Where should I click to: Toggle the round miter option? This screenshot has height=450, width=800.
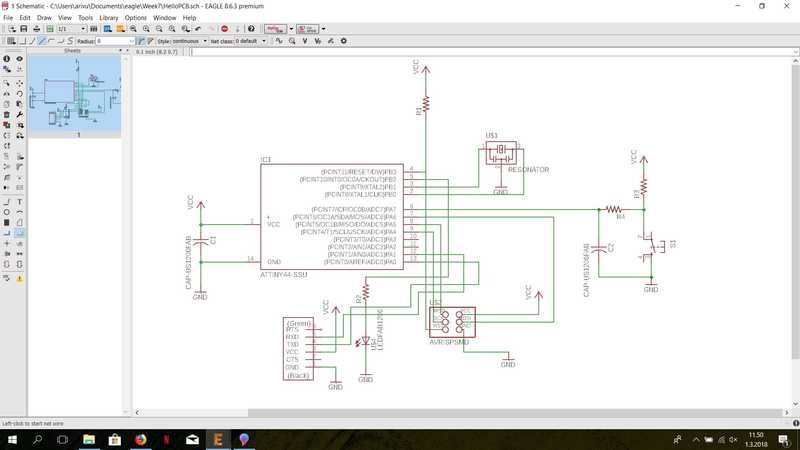141,41
